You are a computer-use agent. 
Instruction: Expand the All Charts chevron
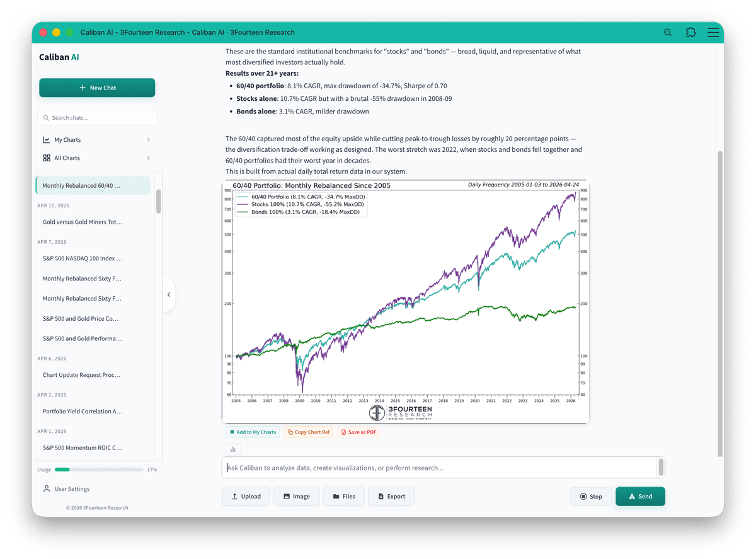click(x=148, y=158)
